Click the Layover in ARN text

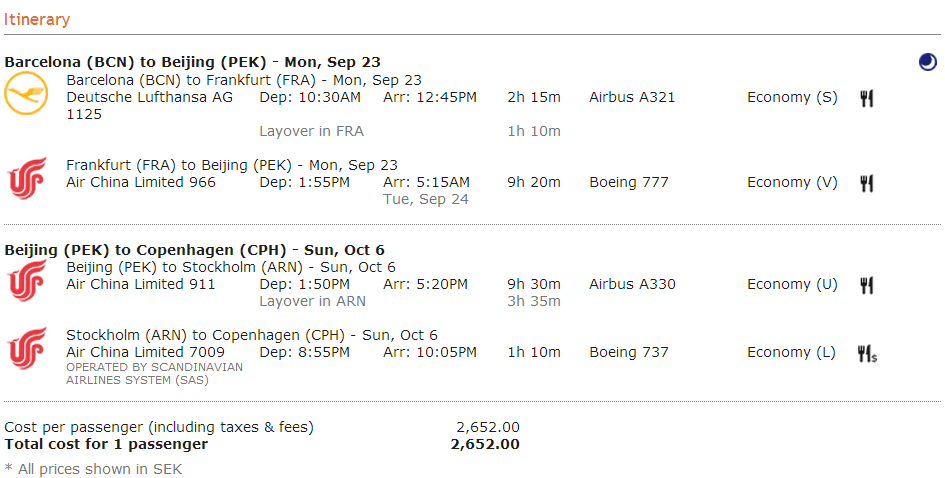click(312, 301)
